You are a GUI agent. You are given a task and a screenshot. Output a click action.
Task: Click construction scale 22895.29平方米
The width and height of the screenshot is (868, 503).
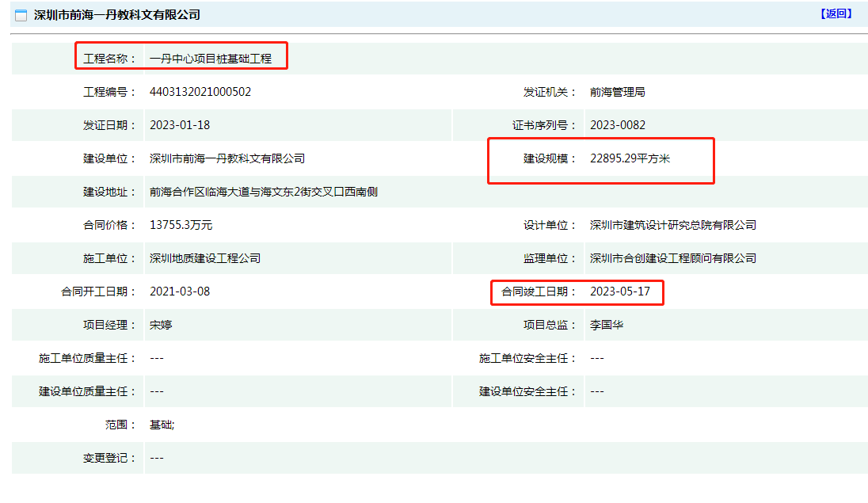pos(630,158)
